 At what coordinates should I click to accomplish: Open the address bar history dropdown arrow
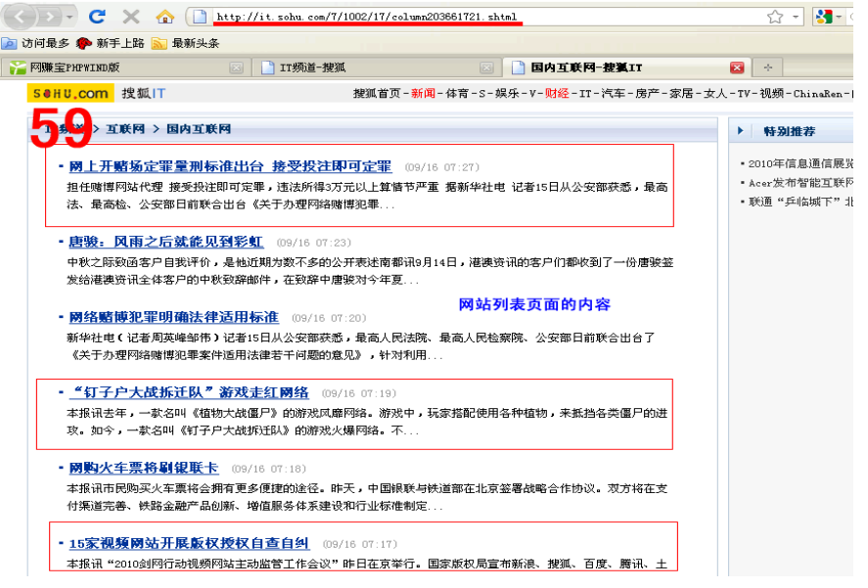point(796,17)
